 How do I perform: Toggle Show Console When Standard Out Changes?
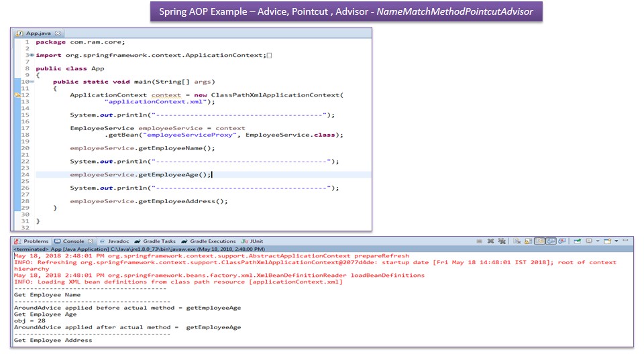551,241
